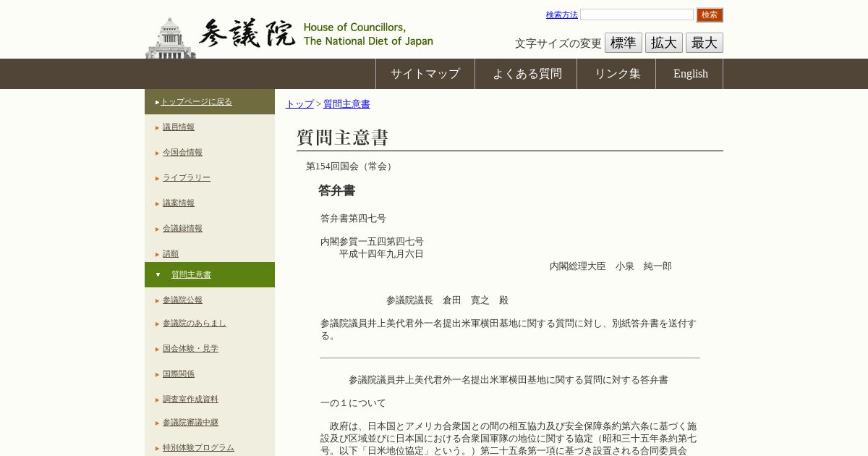This screenshot has width=868, height=456.
Task: Open 今国会情報 in the sidebar
Action: 182,152
